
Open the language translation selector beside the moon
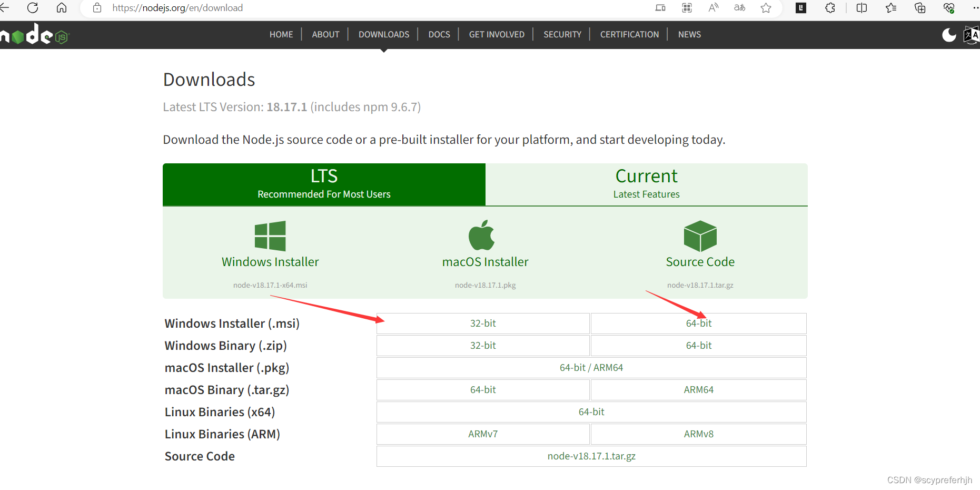point(971,35)
